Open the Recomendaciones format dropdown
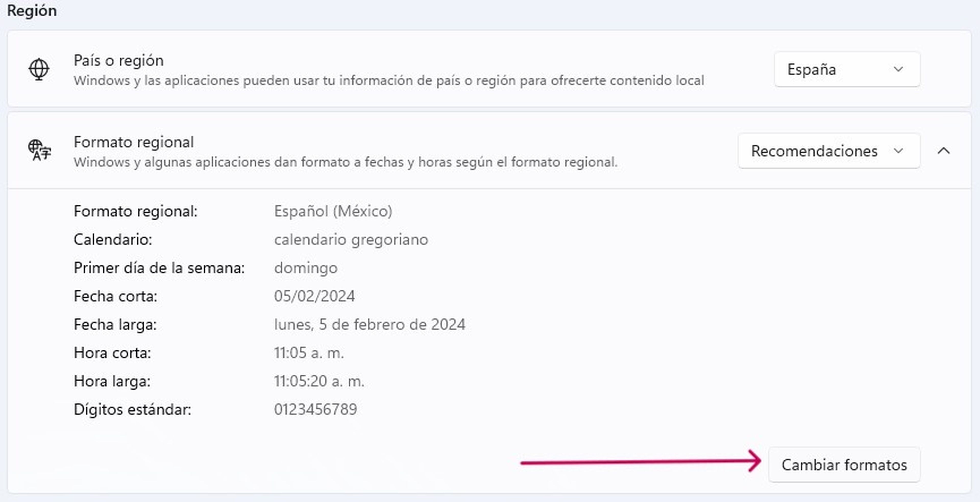 829,151
